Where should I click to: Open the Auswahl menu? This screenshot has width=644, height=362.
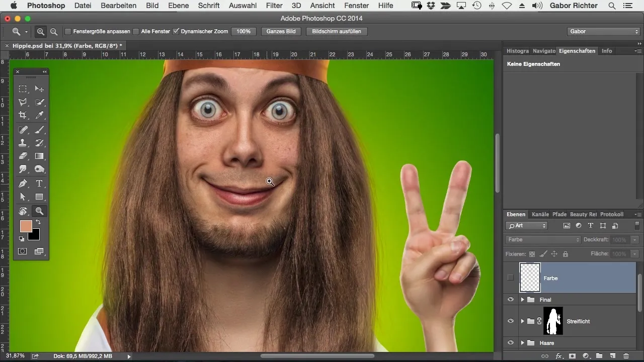point(243,6)
